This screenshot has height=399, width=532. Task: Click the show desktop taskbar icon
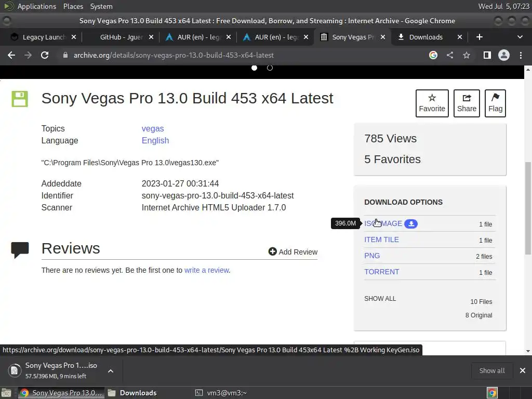coord(6,393)
